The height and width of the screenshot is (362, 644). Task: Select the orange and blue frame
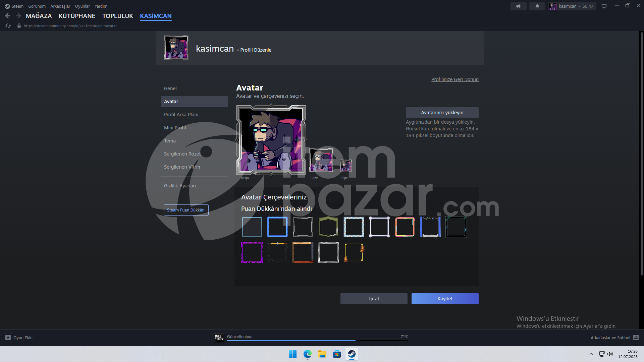click(x=303, y=252)
